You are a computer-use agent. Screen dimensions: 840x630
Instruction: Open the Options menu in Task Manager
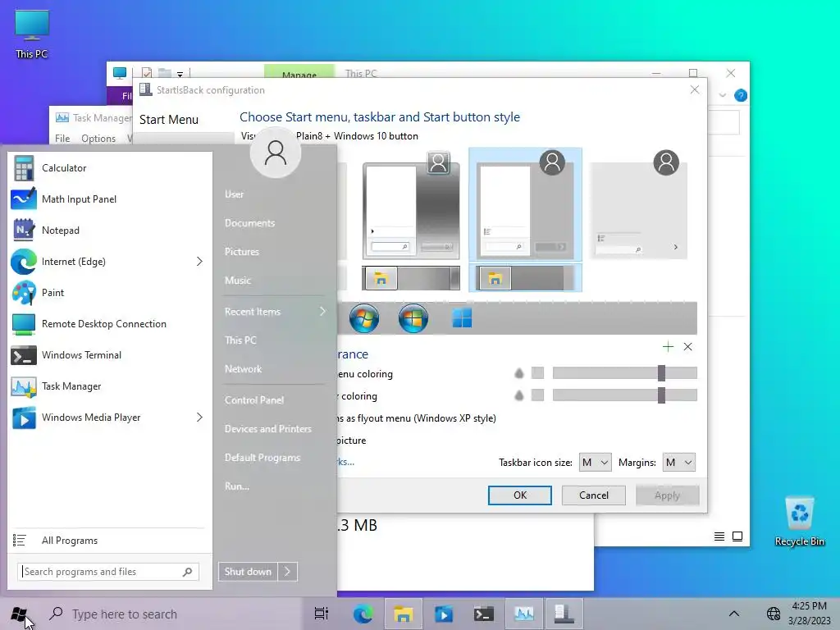click(98, 138)
